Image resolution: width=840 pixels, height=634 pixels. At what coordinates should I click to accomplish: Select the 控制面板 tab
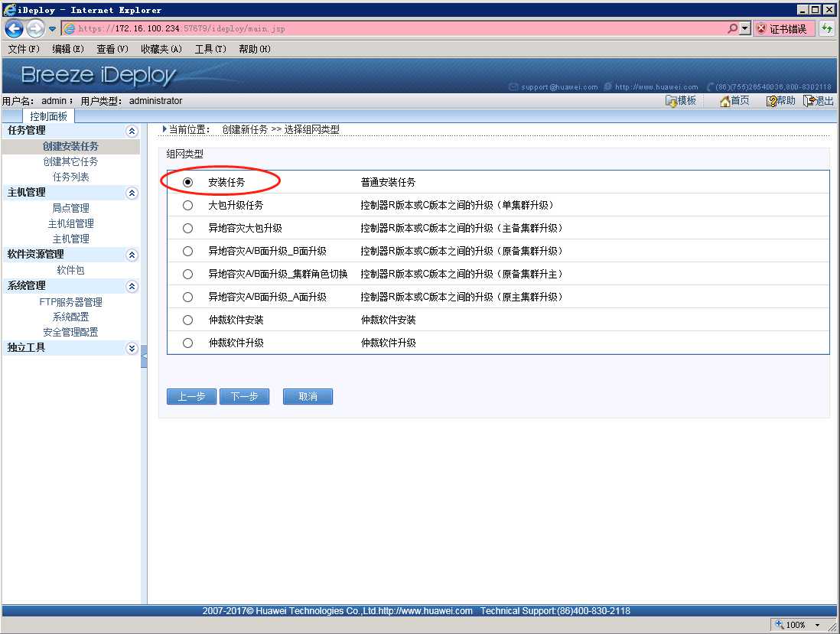(48, 116)
